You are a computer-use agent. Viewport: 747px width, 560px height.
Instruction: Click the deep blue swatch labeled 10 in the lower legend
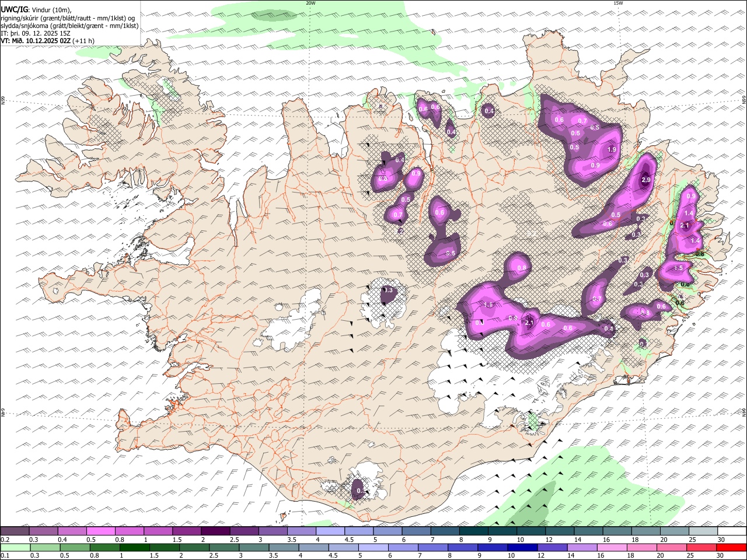521,547
